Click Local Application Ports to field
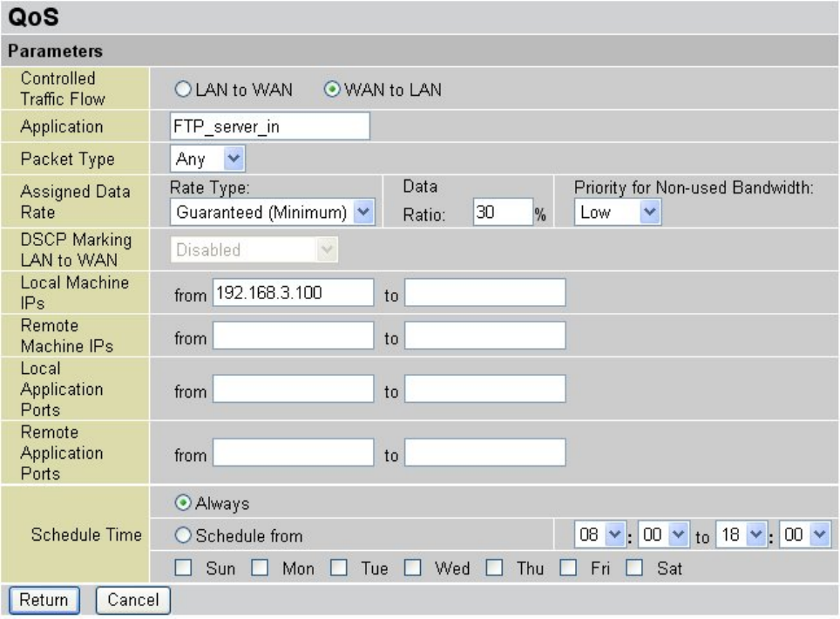 pyautogui.click(x=484, y=389)
